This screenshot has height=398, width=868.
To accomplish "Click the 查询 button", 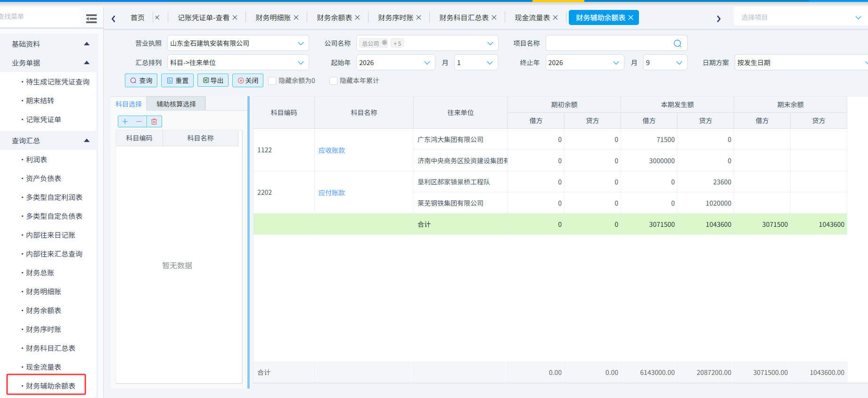I will (141, 81).
